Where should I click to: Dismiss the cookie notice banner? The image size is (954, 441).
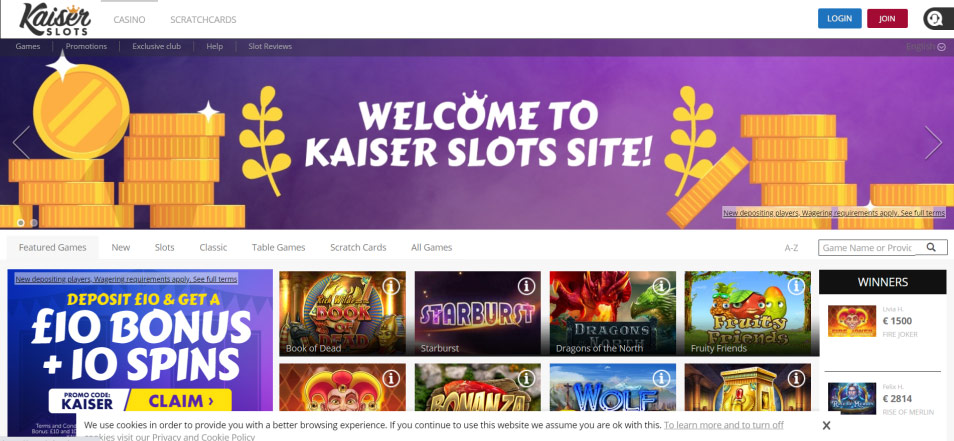(826, 425)
